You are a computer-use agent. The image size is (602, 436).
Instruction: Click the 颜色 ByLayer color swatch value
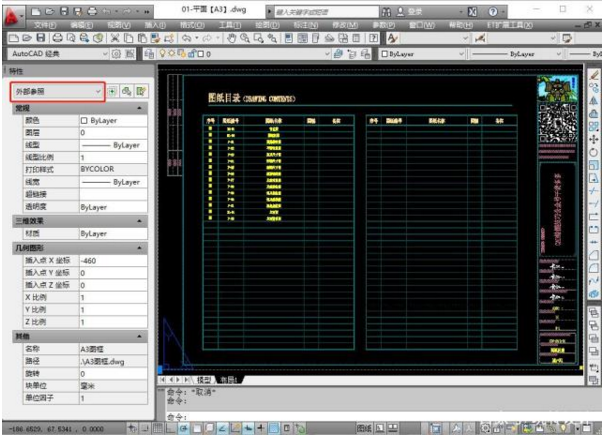(x=113, y=121)
